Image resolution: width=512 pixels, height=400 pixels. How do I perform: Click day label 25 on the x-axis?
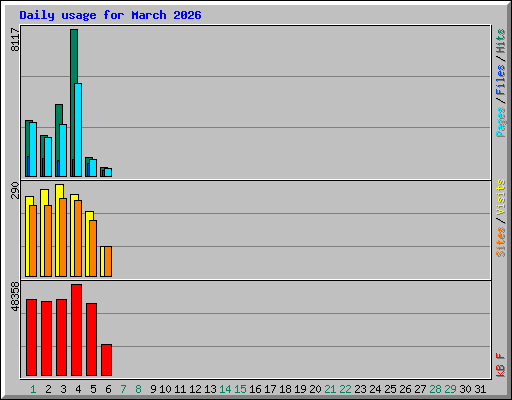coord(390,389)
